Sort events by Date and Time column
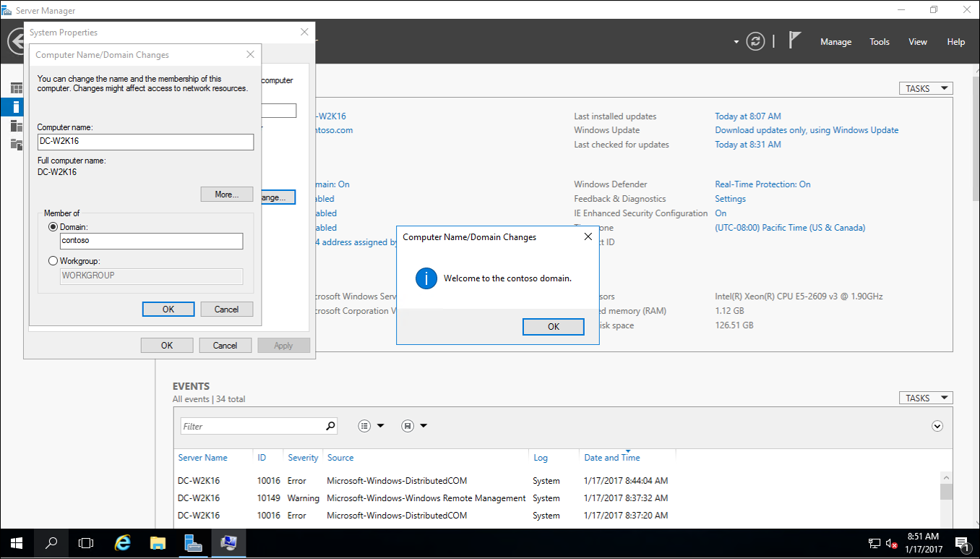Viewport: 980px width, 559px height. pos(612,458)
